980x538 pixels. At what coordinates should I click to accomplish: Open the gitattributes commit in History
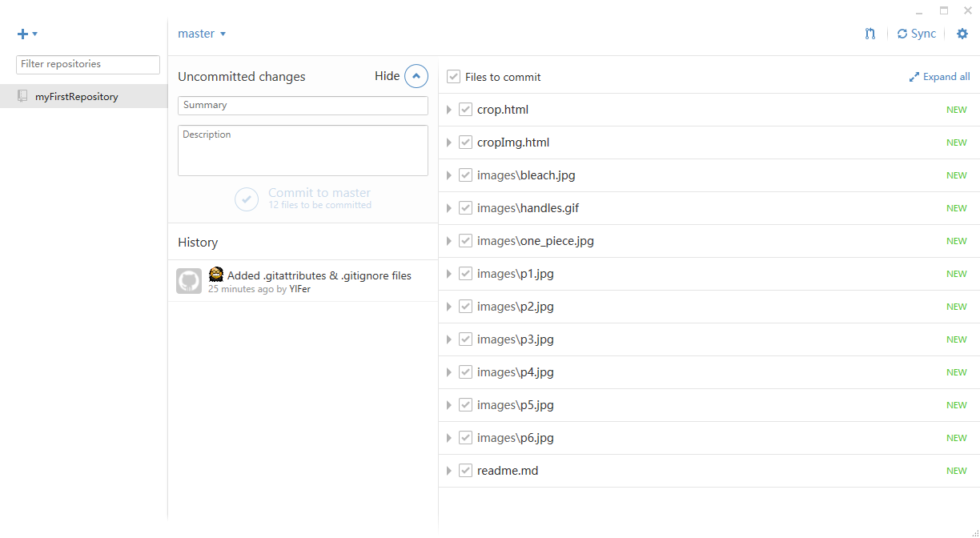click(319, 276)
